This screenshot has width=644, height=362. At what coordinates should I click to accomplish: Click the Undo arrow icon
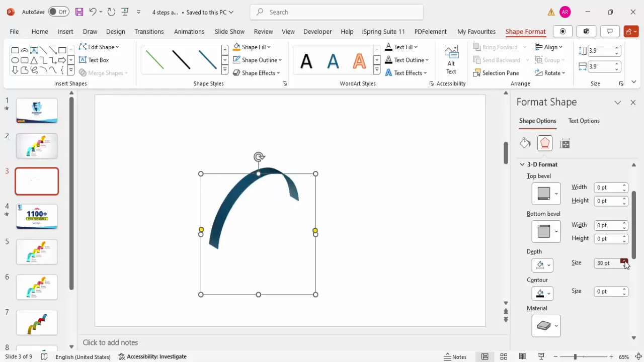[93, 12]
